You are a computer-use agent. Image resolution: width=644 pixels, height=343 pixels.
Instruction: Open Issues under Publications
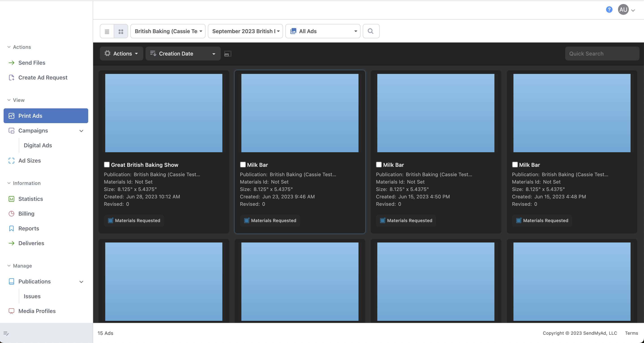coord(32,296)
